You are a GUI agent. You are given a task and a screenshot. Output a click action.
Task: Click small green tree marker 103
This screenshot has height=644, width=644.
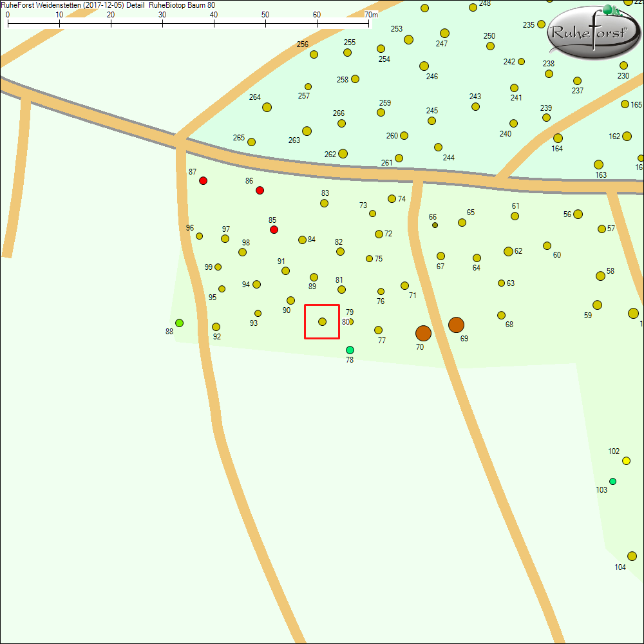pyautogui.click(x=612, y=481)
